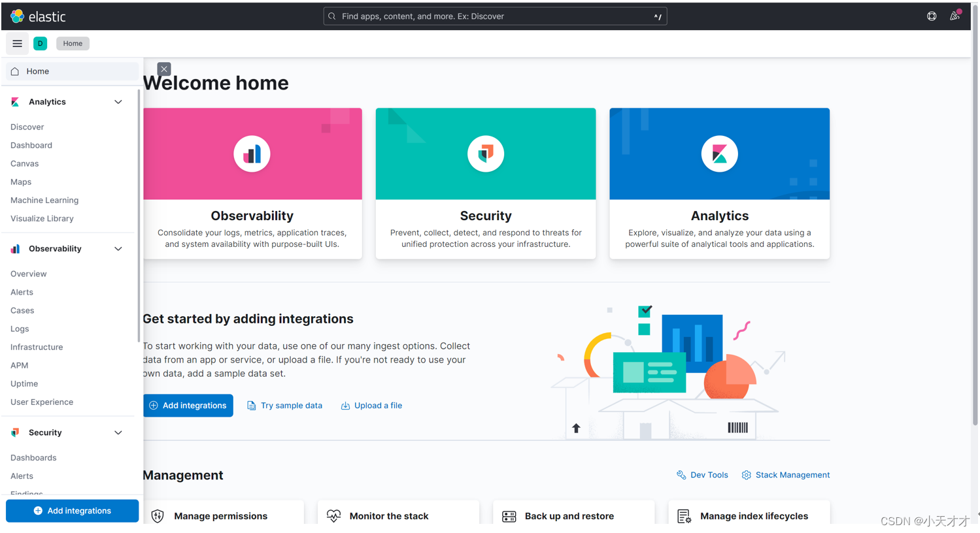The height and width of the screenshot is (533, 980).
Task: Click the Back up and restore icon
Action: pos(509,516)
